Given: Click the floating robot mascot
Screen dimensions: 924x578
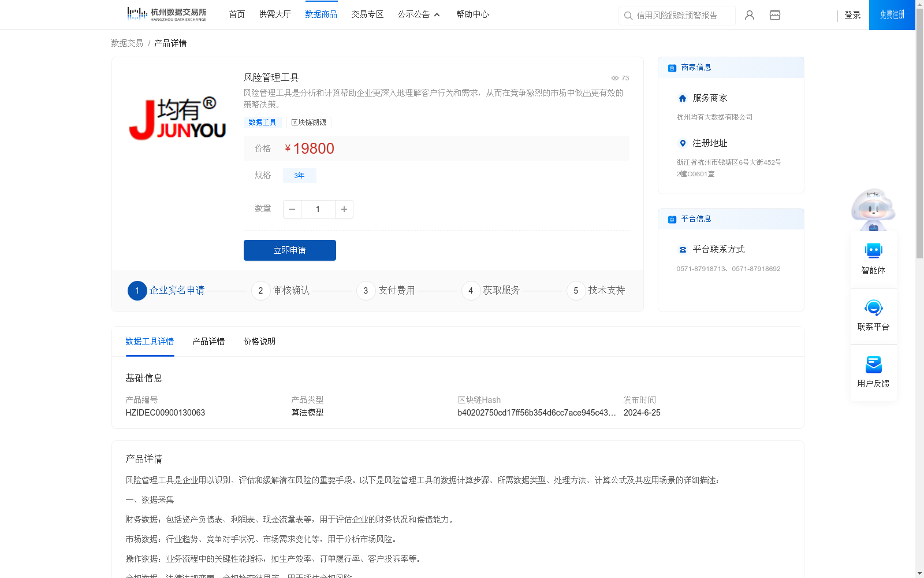Looking at the screenshot, I should 873,210.
